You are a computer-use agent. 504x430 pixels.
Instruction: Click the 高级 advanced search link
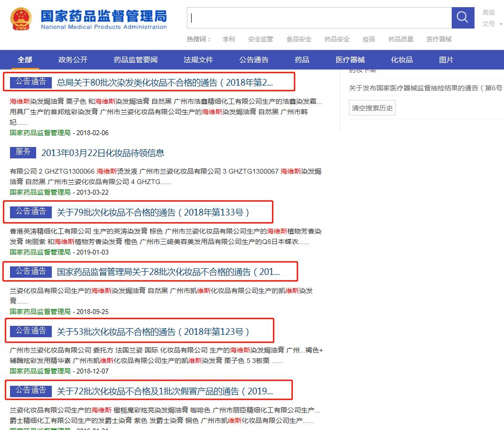click(489, 13)
